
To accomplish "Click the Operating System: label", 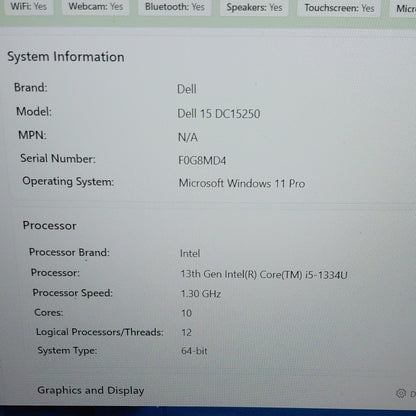I will pos(68,182).
